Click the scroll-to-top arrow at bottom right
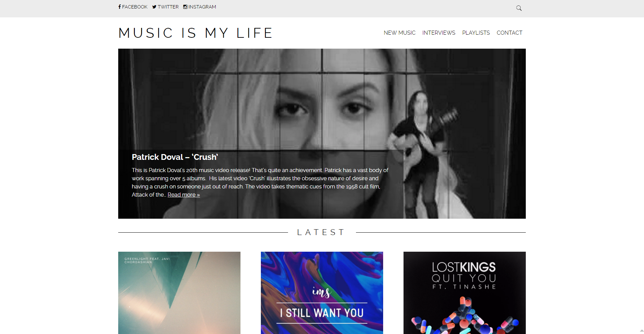This screenshot has width=644, height=334. [x=642, y=331]
